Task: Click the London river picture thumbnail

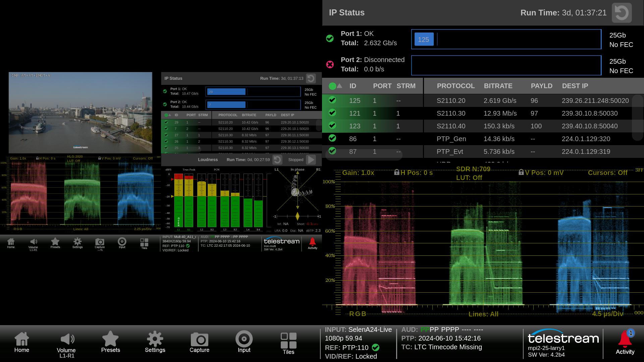Action: pyautogui.click(x=80, y=113)
